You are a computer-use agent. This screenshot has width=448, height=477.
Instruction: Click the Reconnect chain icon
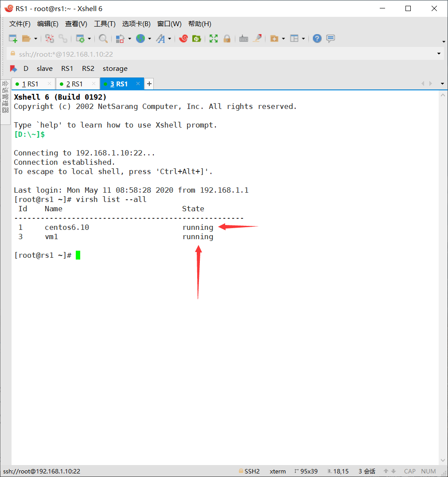[63, 39]
